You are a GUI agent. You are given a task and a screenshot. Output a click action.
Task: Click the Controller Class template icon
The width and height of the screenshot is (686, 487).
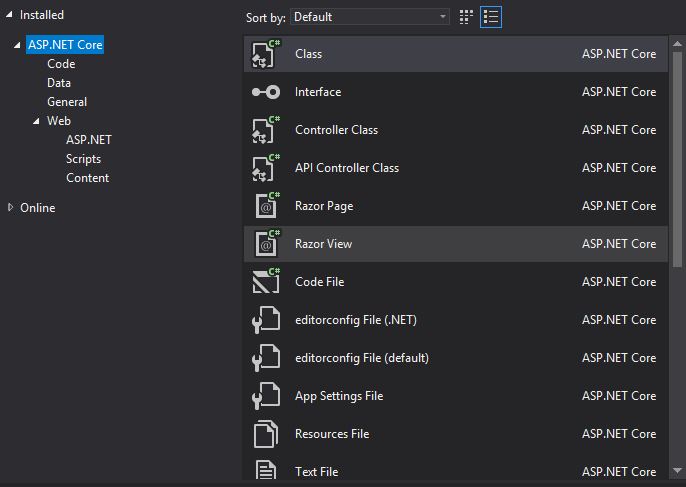(x=266, y=130)
